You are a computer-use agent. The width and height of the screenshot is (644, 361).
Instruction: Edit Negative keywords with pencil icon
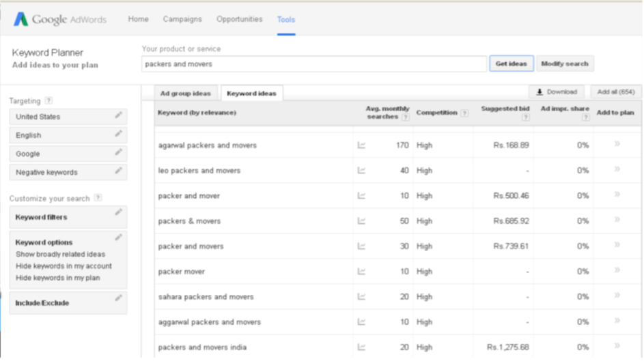pos(119,171)
